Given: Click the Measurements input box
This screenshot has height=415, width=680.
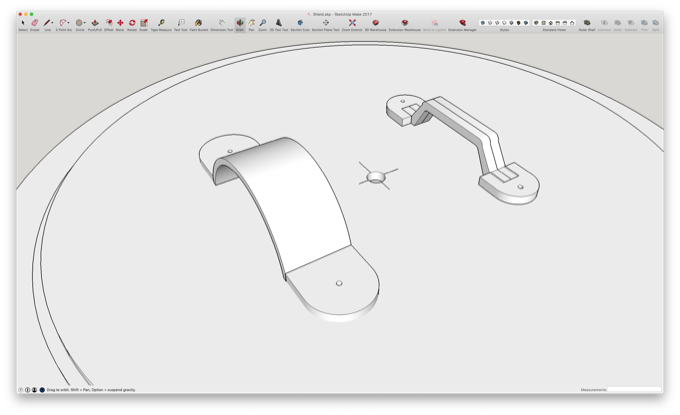Looking at the screenshot, I should click(634, 389).
